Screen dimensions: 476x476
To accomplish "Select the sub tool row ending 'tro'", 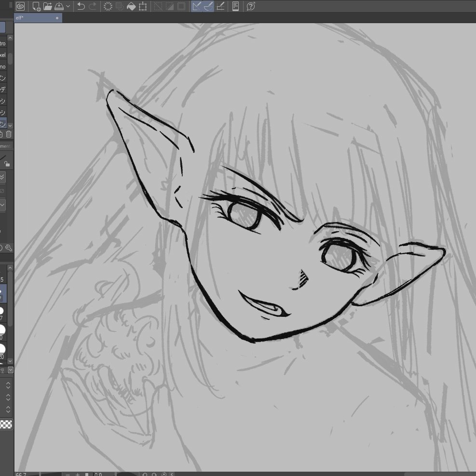I will pos(3,43).
